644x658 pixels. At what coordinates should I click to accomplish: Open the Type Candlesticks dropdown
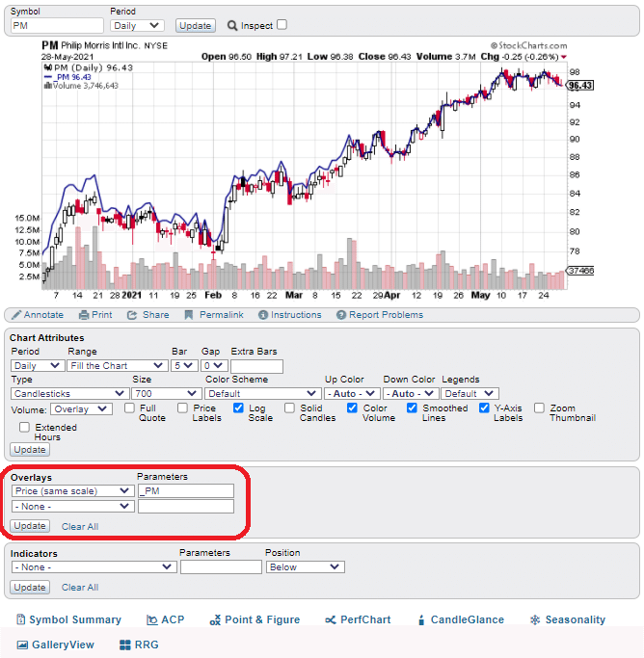coord(69,394)
